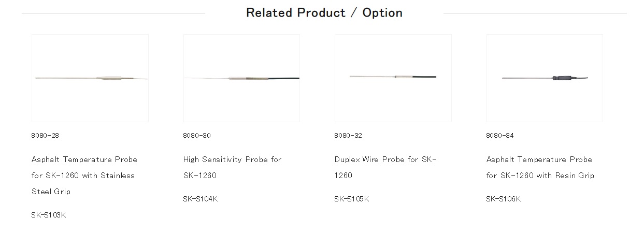View the 8080-34 probe product thumbnail
Image resolution: width=644 pixels, height=233 pixels.
(x=545, y=78)
